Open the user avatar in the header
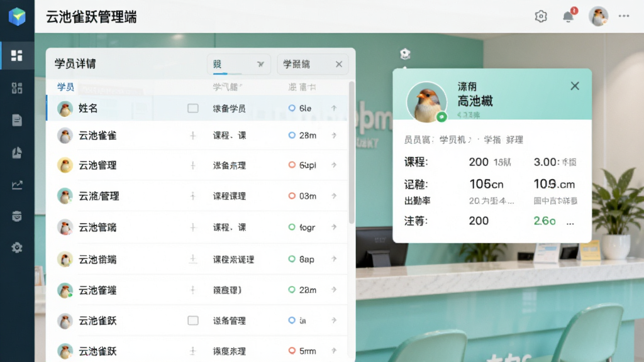The width and height of the screenshot is (644, 362). 599,16
